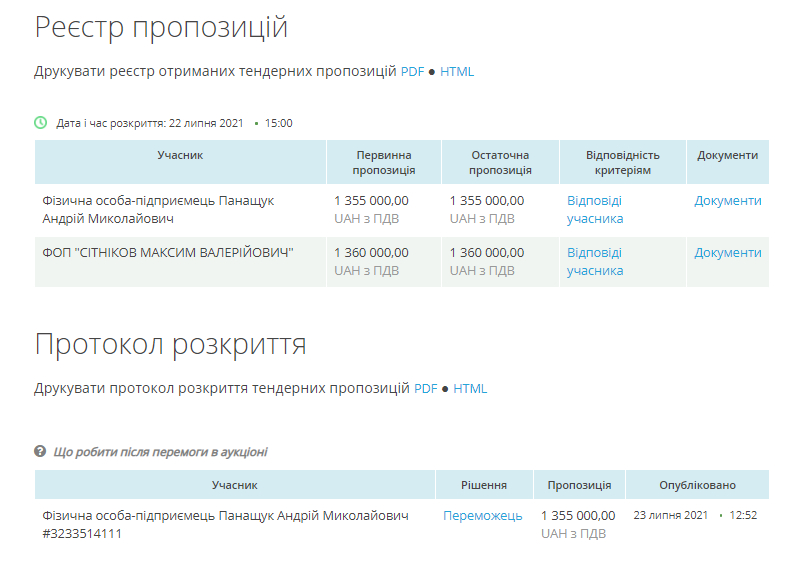Click the Учасник column header in registry table
795x569 pixels.
click(180, 156)
